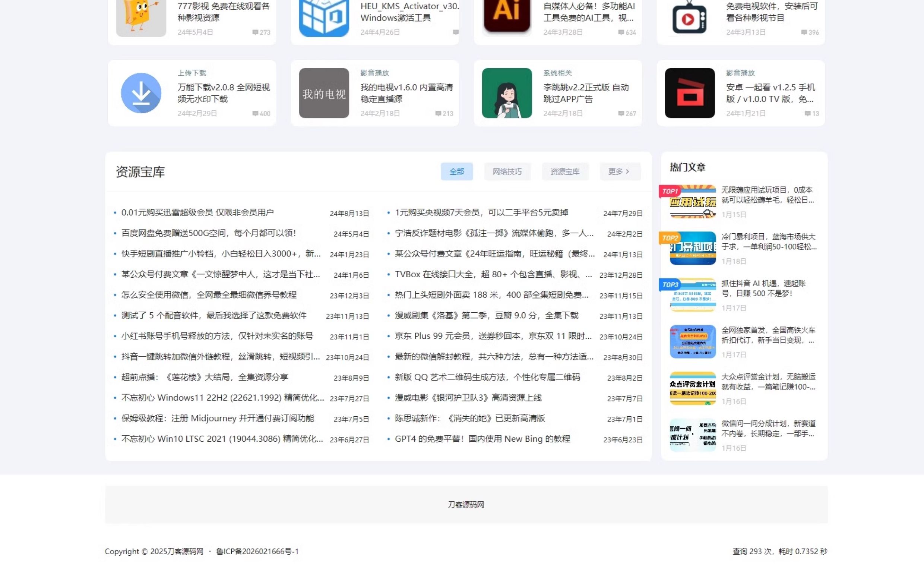Open 漫威剧集《洛基》第二季 article
The image size is (924, 568).
[487, 316]
